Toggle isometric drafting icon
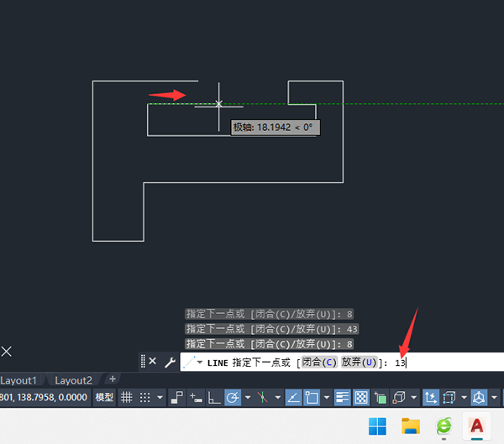The image size is (504, 444). click(263, 397)
